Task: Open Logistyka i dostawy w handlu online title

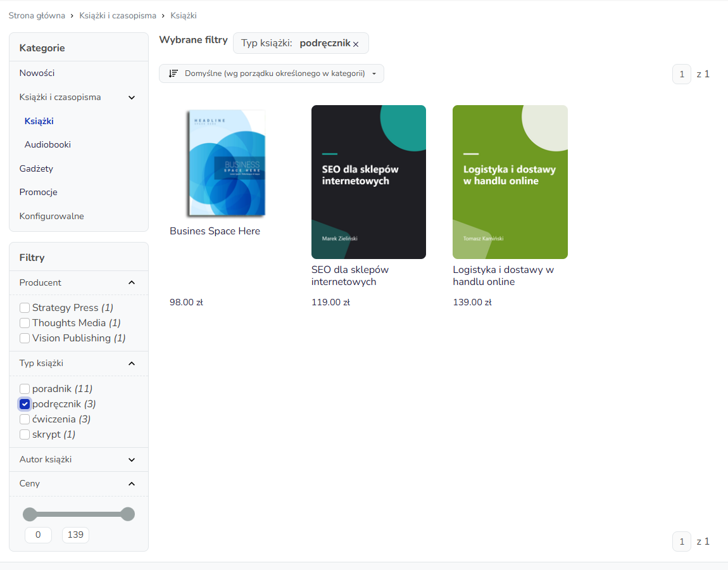Action: point(503,275)
